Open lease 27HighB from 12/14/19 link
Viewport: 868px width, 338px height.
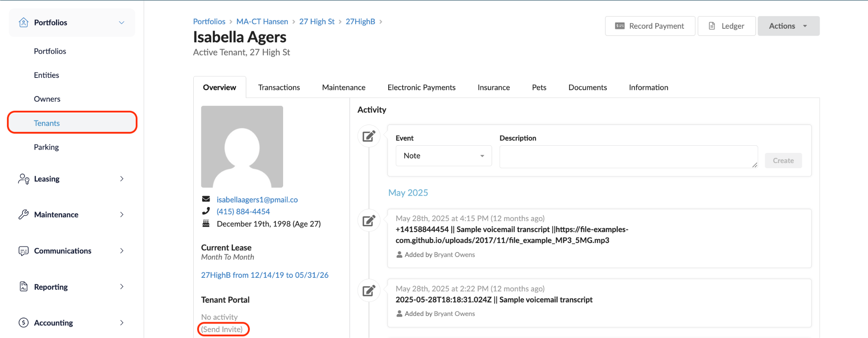(x=265, y=275)
